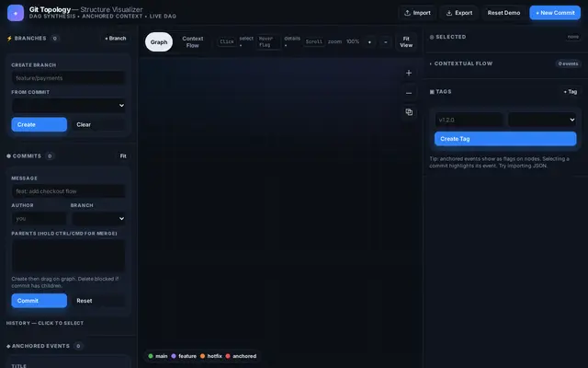Add a tag with + Tag
588x368 pixels.
571,92
